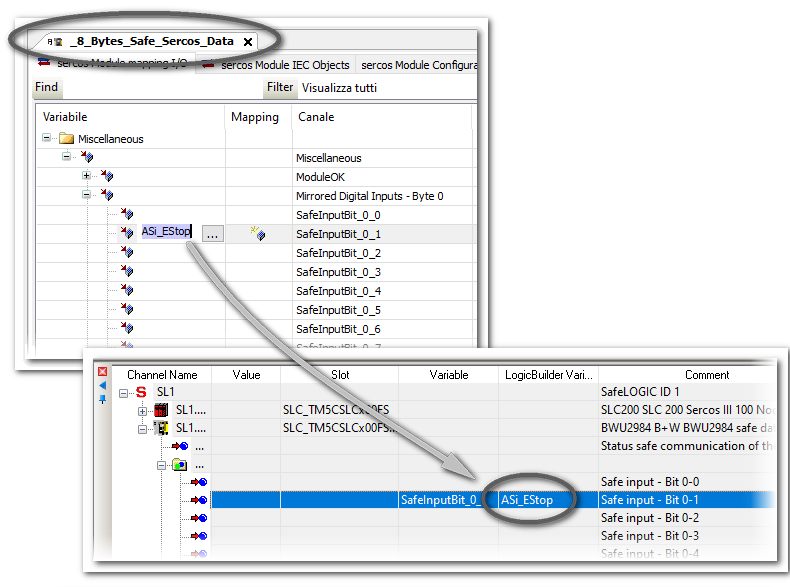Click mapping icon in SafeInputBit_0_1 row
Image resolution: width=790 pixels, height=587 pixels.
257,233
